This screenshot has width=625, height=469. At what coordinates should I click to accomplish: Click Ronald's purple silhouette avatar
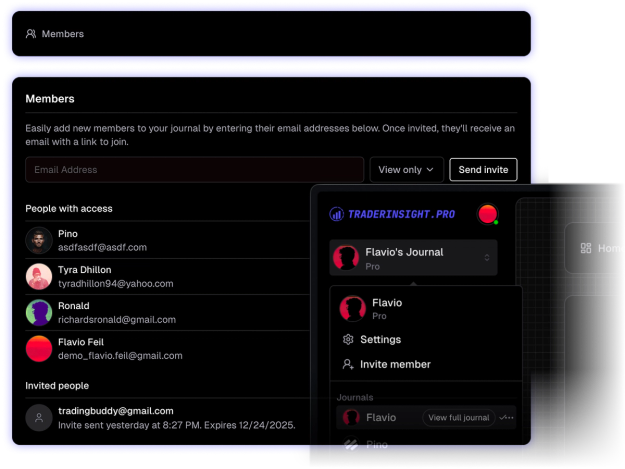point(39,312)
